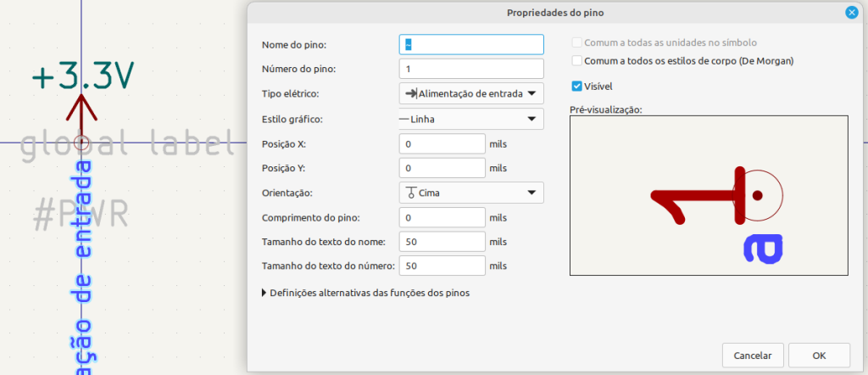Select the +3.3V value text on canvas
868x375 pixels.
[x=83, y=76]
